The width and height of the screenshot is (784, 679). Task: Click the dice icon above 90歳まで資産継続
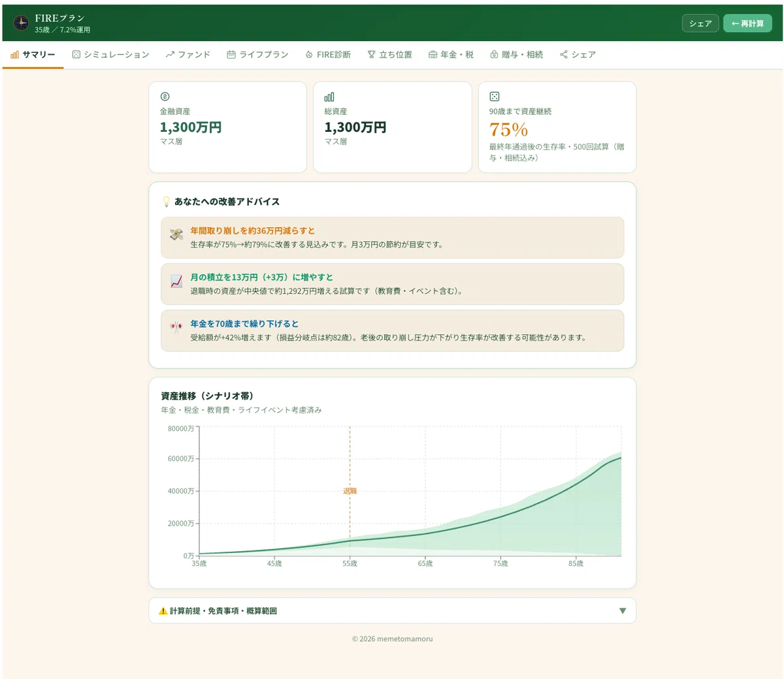click(495, 97)
